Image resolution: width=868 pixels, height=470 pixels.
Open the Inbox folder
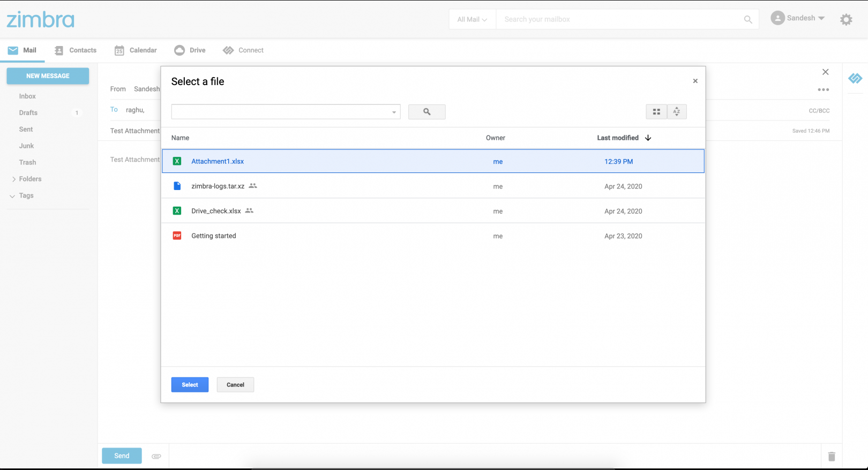(27, 96)
